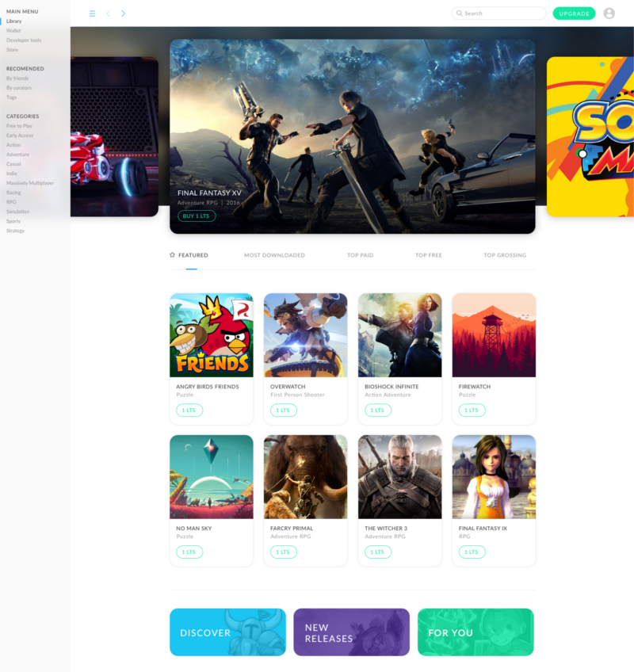Screen dimensions: 634x672
Task: Select the Indie category
Action: point(12,174)
